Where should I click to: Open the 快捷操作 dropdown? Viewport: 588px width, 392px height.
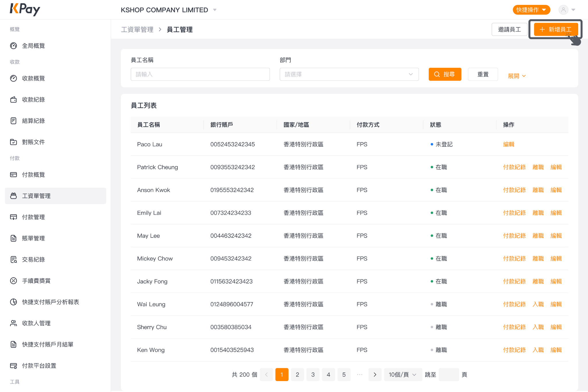(x=531, y=10)
